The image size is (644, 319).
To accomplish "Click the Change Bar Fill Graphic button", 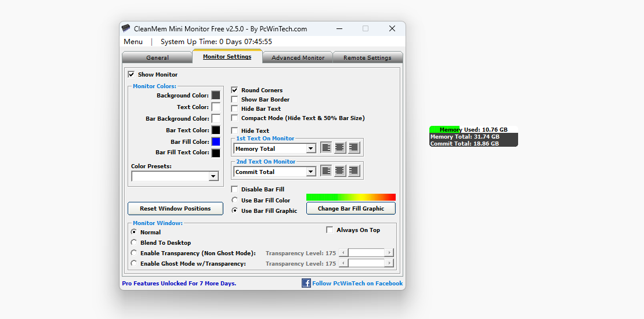I will coord(350,208).
